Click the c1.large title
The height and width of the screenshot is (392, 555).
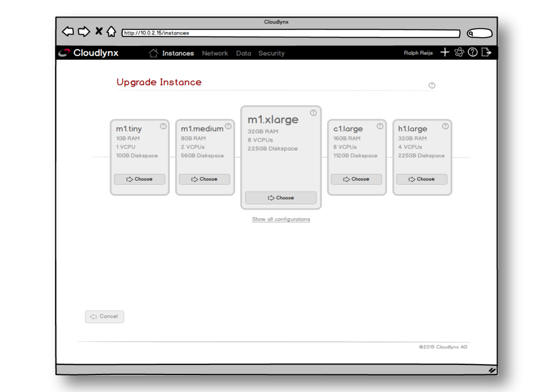click(x=348, y=129)
